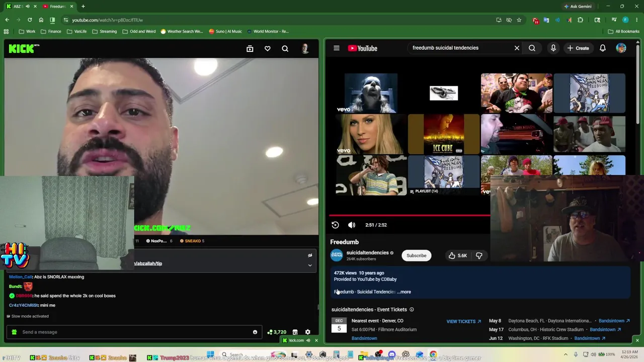Dislike the Freedumb video
The image size is (644, 362).
[479, 255]
